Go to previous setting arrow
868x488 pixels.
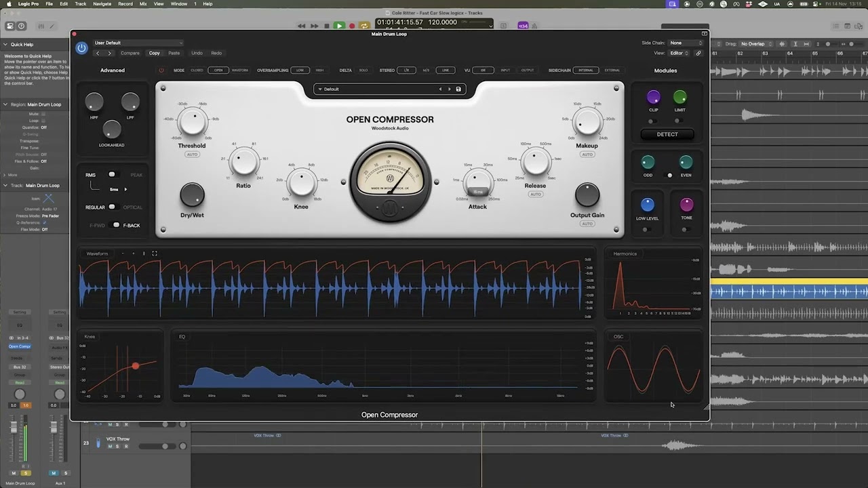point(98,53)
